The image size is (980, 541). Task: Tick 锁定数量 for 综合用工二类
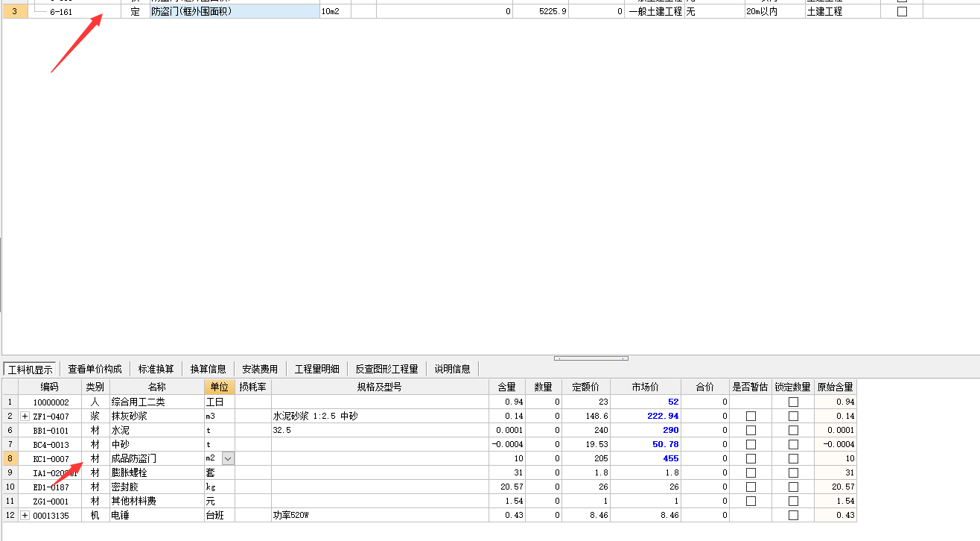pos(793,402)
